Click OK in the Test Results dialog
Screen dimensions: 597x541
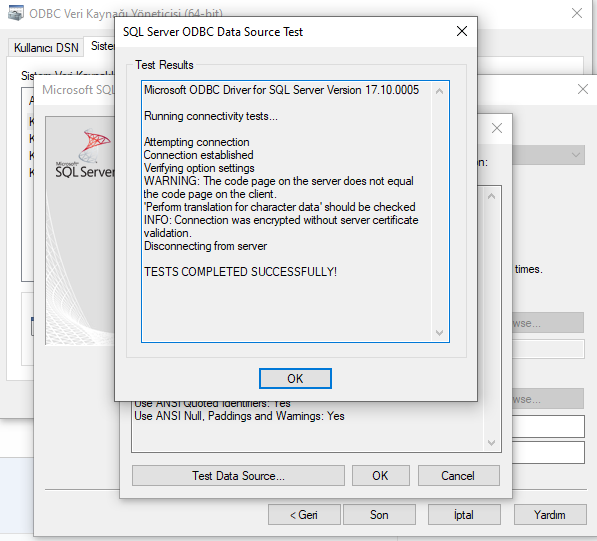[x=295, y=378]
